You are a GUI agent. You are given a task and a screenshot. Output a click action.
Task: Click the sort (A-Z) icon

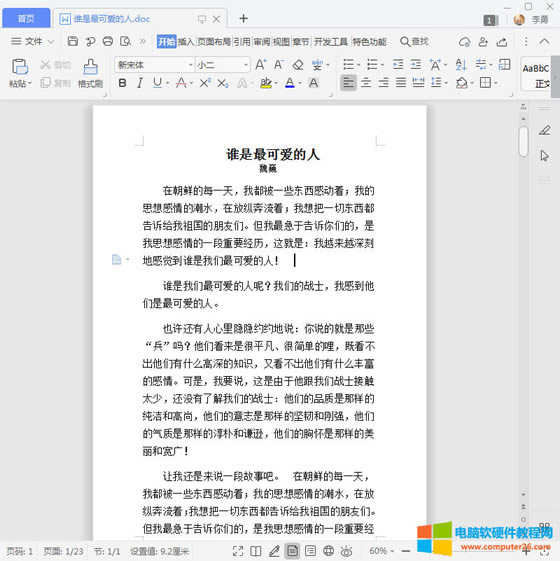(x=461, y=65)
